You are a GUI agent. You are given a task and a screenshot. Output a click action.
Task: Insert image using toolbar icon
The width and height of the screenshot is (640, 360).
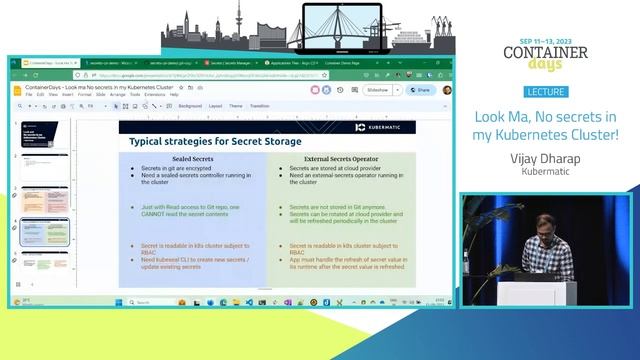coord(135,106)
